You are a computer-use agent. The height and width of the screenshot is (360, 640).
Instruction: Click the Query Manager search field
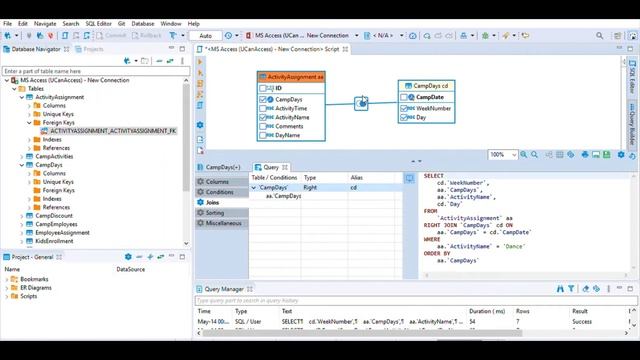pos(416,301)
